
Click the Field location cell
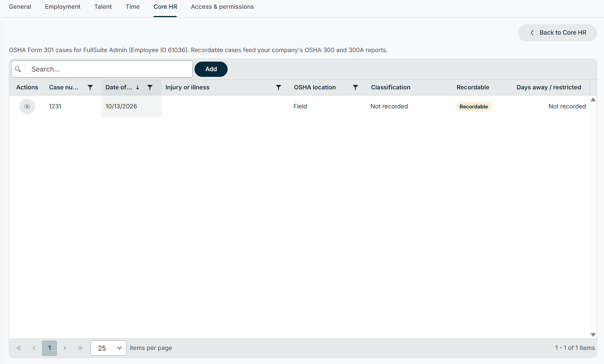(x=300, y=106)
